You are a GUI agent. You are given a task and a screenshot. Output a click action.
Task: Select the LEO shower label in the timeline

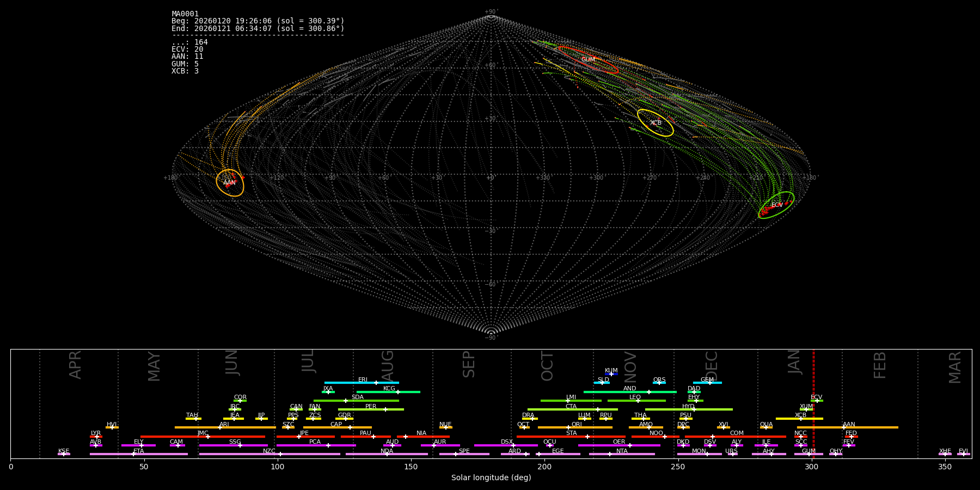(635, 397)
